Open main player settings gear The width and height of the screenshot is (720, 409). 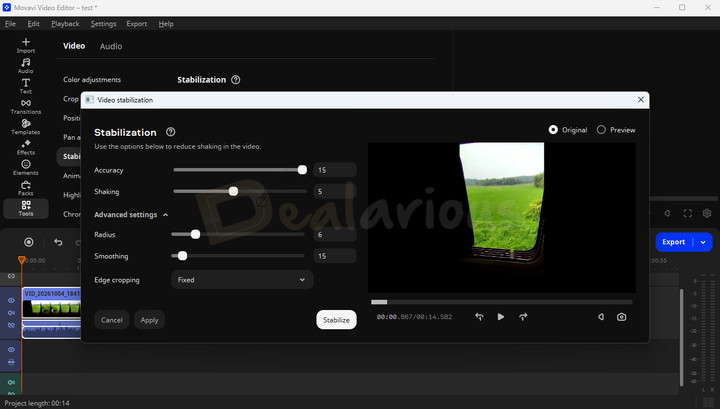[x=707, y=213]
